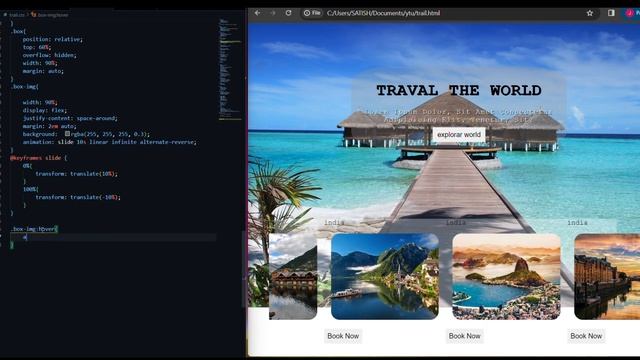Click the '.box{' selector line

tap(18, 31)
